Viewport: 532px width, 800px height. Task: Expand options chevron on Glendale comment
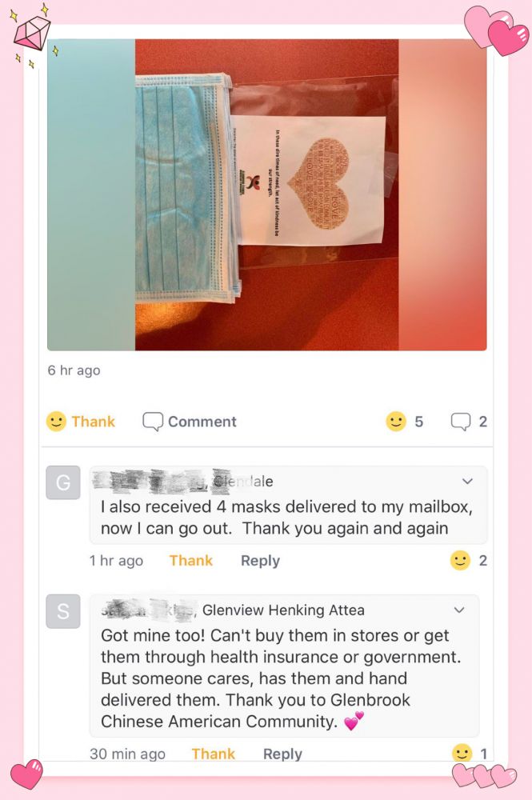467,481
